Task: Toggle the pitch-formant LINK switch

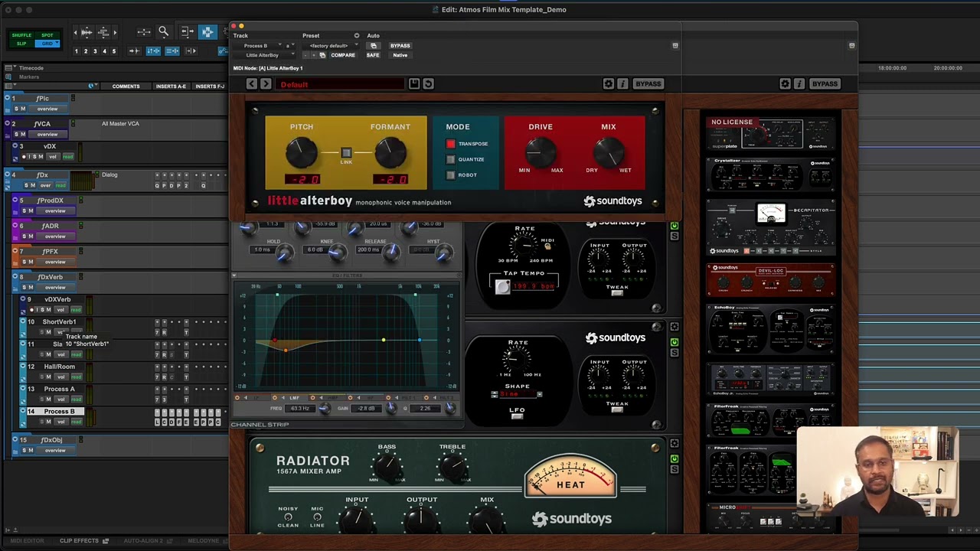Action: point(346,153)
